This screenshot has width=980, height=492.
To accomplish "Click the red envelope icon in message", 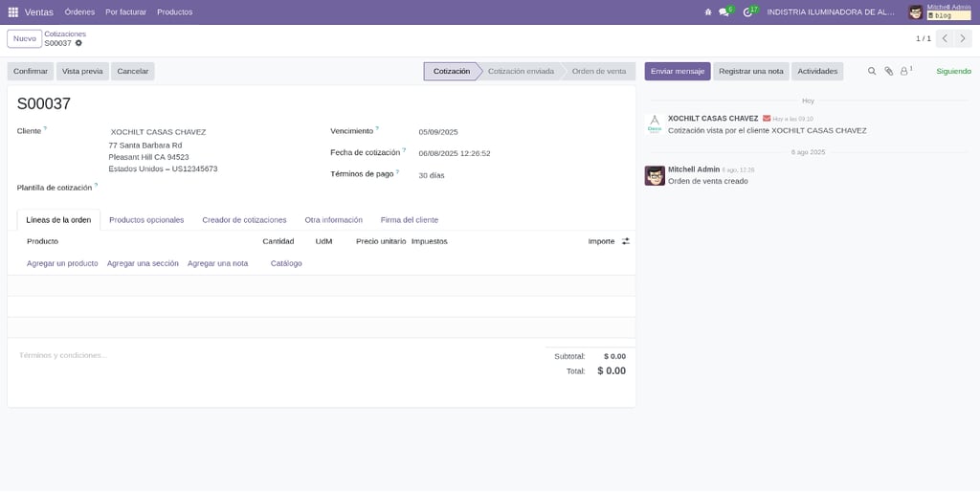I will pyautogui.click(x=767, y=118).
